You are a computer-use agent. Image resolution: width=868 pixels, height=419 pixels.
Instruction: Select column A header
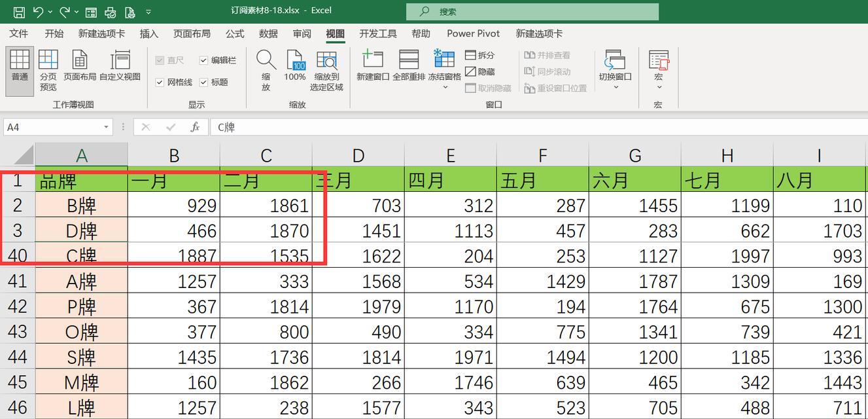(82, 155)
